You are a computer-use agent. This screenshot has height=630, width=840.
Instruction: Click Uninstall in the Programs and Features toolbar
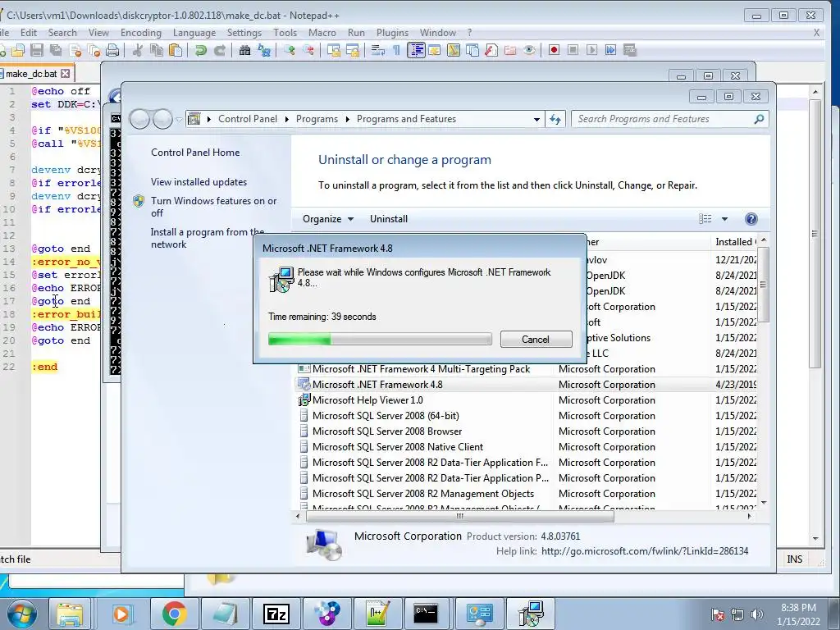coord(388,218)
